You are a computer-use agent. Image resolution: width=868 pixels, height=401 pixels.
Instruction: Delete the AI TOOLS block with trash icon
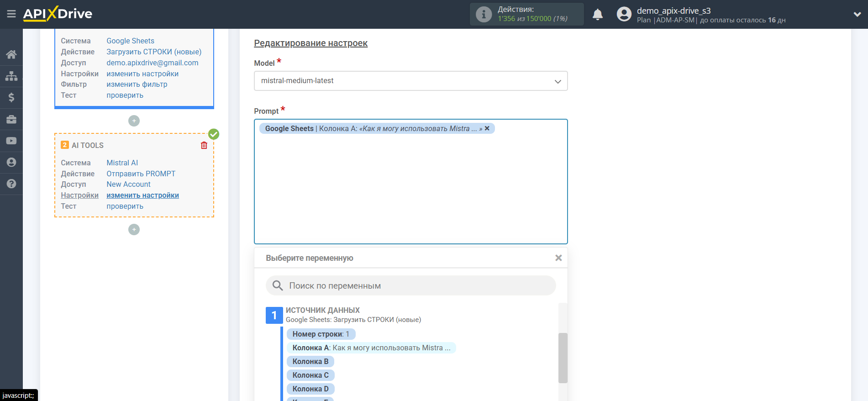tap(204, 145)
